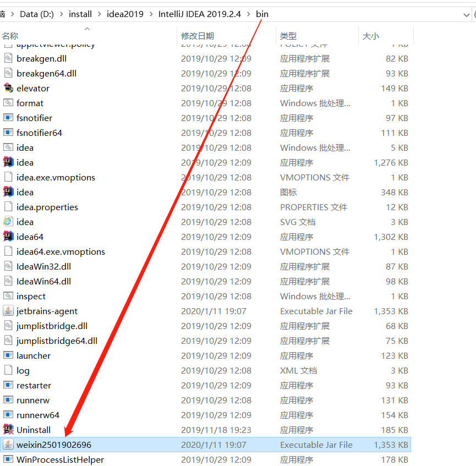Expand the chevron after install breadcrumb
This screenshot has width=476, height=466.
[99, 14]
